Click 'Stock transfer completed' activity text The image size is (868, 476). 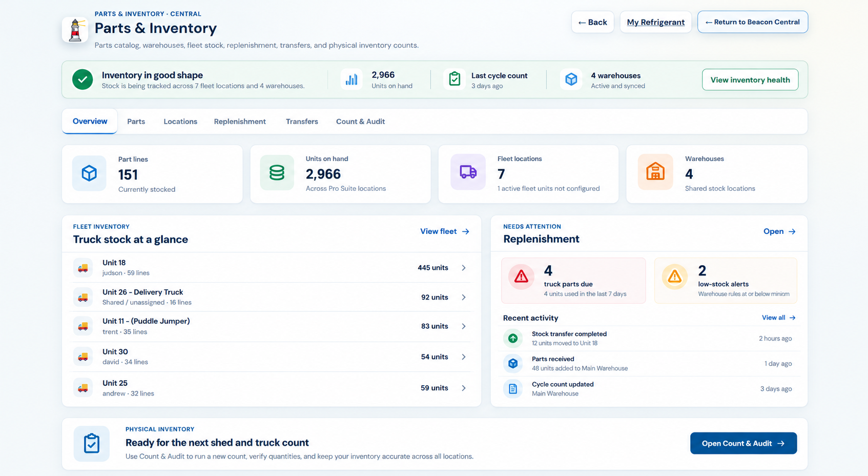click(569, 334)
